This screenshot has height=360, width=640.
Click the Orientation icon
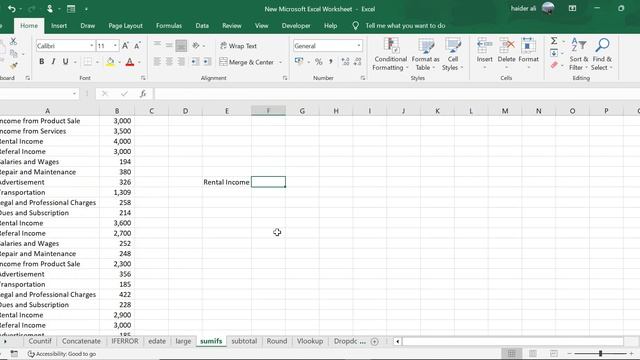tap(196, 45)
